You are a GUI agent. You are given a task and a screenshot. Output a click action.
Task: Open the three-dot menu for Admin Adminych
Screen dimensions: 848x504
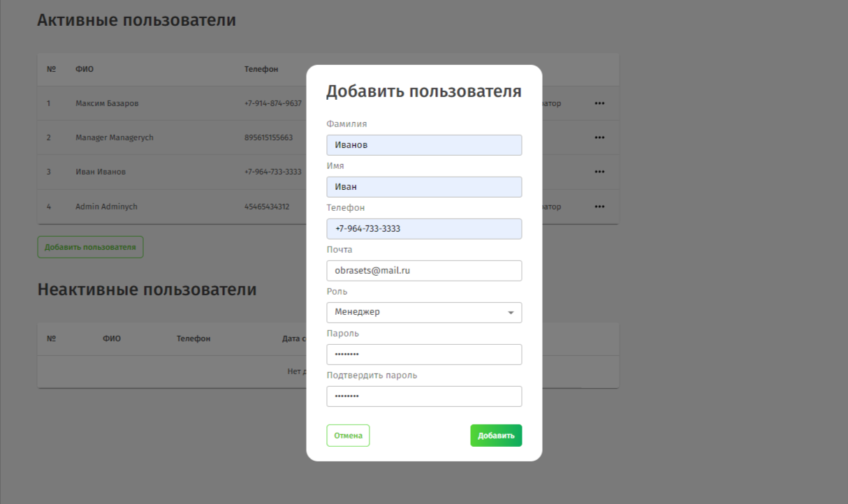599,207
